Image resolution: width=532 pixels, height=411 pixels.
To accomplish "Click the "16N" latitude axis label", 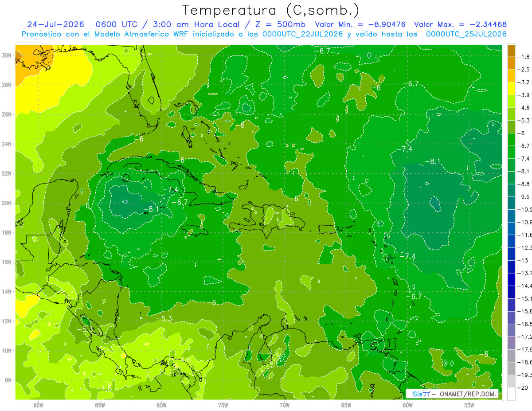I will coord(6,262).
